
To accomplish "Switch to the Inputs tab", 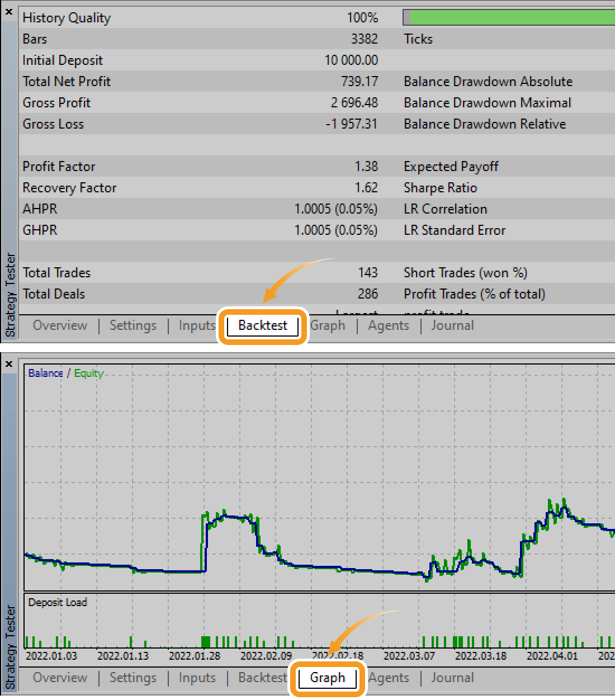I will pyautogui.click(x=197, y=325).
